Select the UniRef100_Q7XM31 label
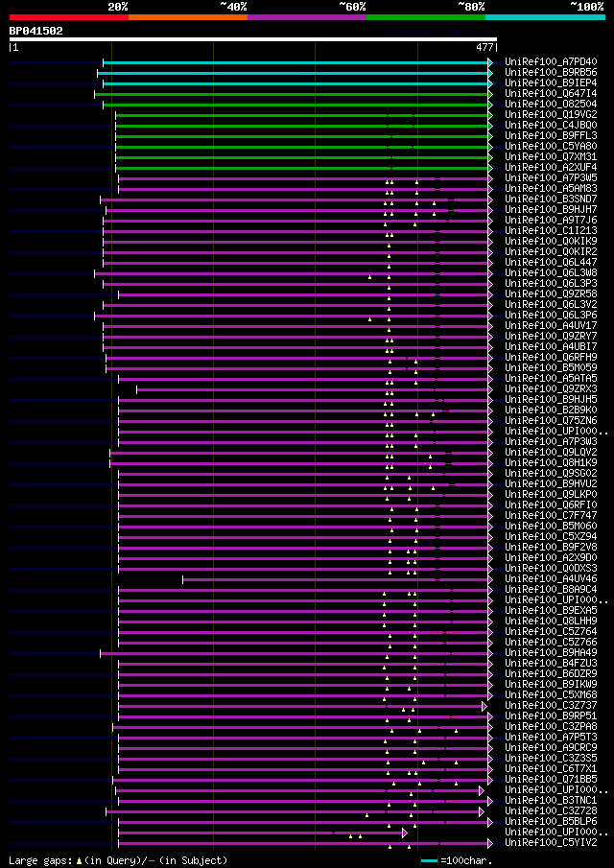This screenshot has height=868, width=614. point(551,156)
